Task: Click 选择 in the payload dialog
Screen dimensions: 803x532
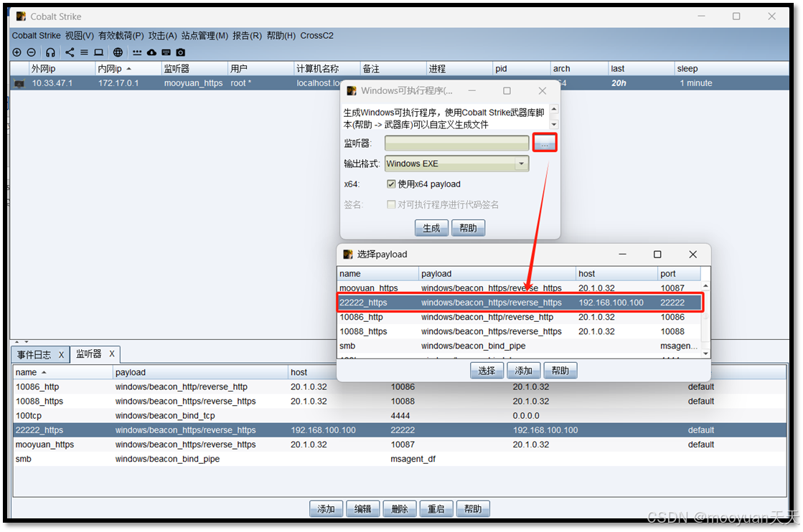Action: [x=487, y=371]
